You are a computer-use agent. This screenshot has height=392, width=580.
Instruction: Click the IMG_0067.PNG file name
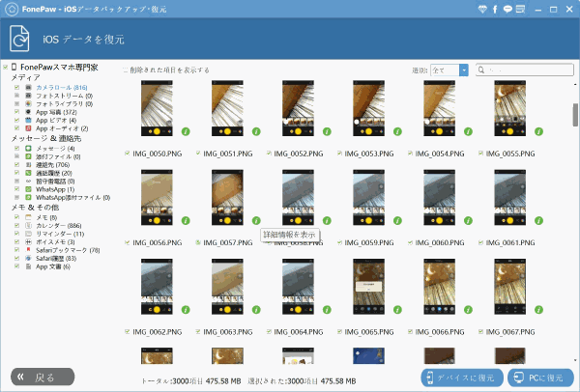(510, 332)
